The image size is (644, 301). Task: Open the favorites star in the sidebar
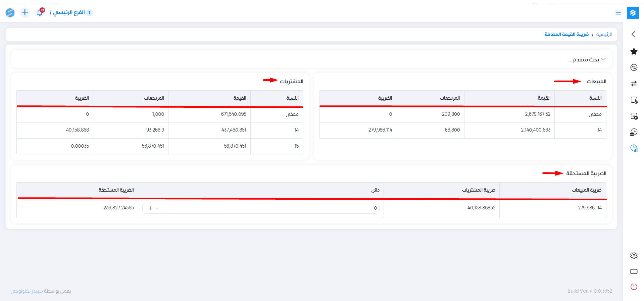click(x=634, y=51)
